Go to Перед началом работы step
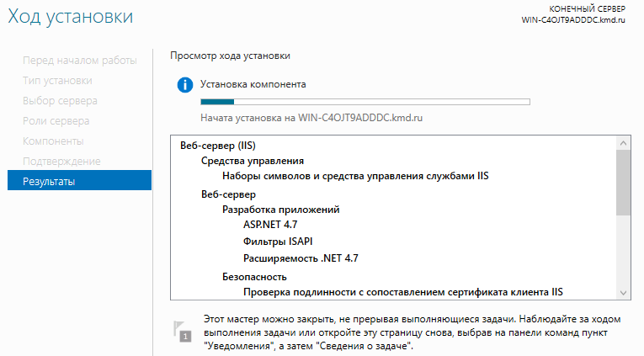Screen dimensions: 644x356 tap(80, 61)
